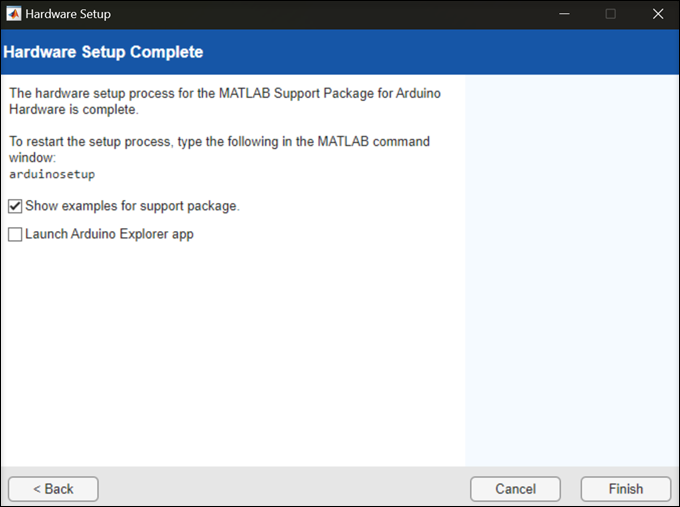Screen dimensions: 680x507
Task: Go back with the Back button
Action: [x=53, y=489]
